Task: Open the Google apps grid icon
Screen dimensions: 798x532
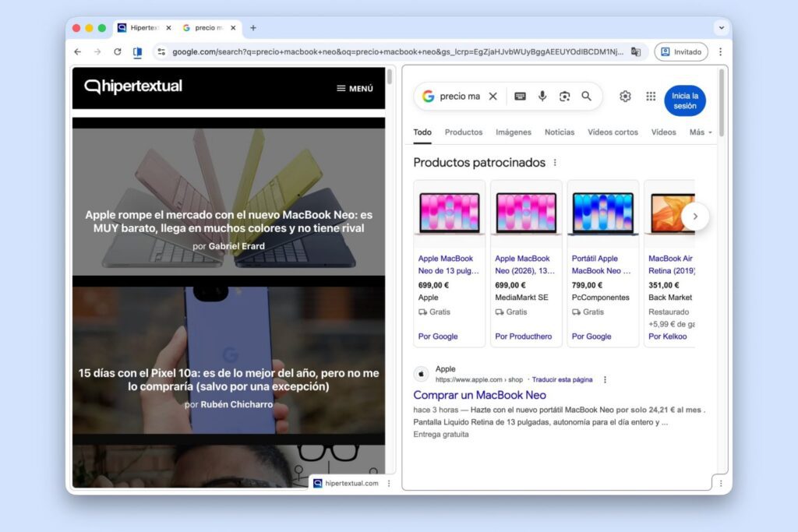Action: pos(651,96)
